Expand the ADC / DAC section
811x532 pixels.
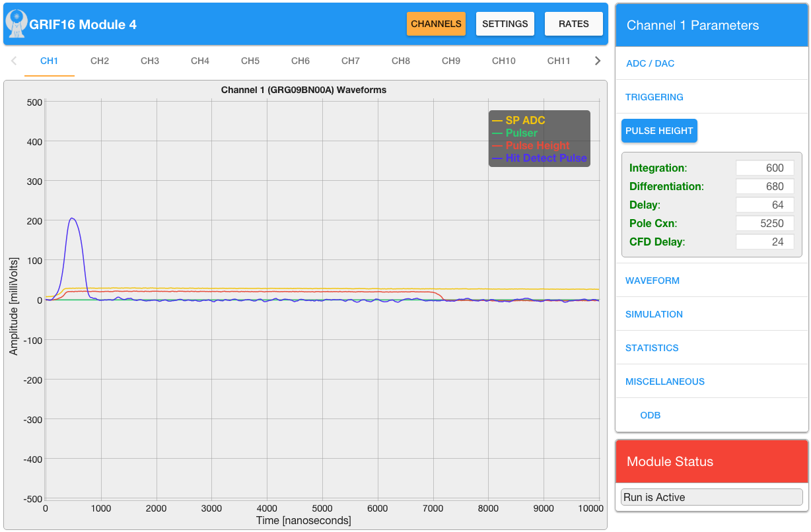pos(650,64)
